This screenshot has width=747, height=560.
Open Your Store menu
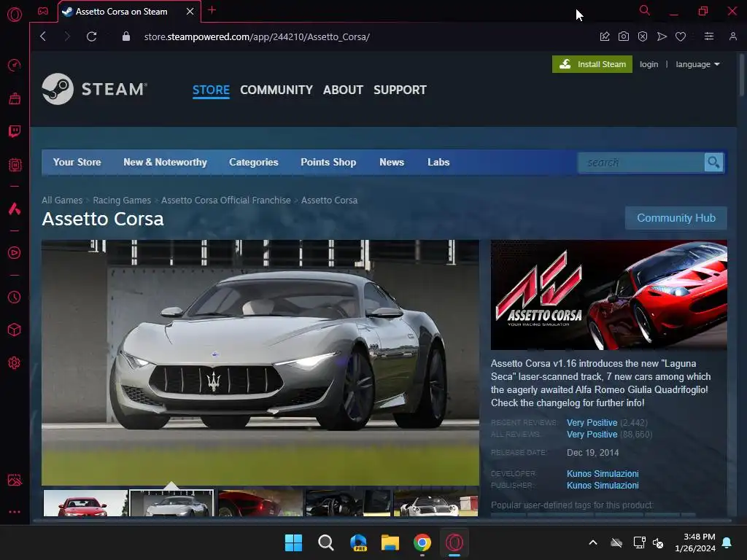click(x=77, y=163)
